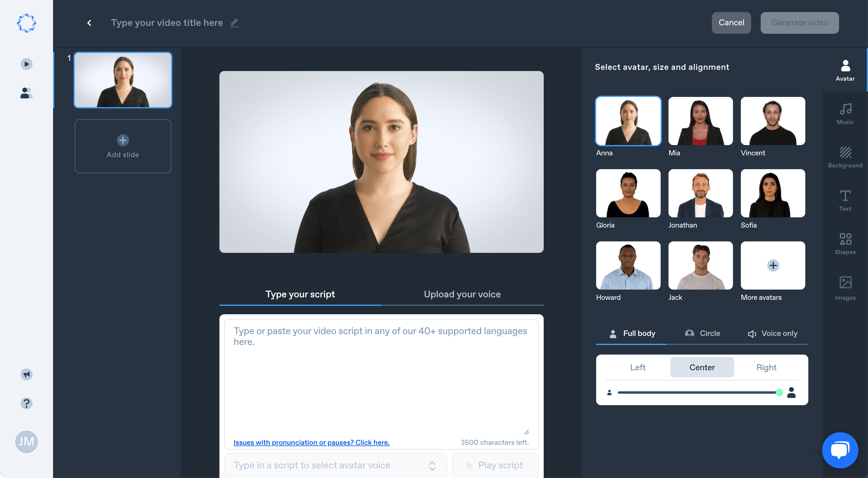Image resolution: width=868 pixels, height=478 pixels.
Task: Switch to Type your script tab
Action: coord(300,294)
